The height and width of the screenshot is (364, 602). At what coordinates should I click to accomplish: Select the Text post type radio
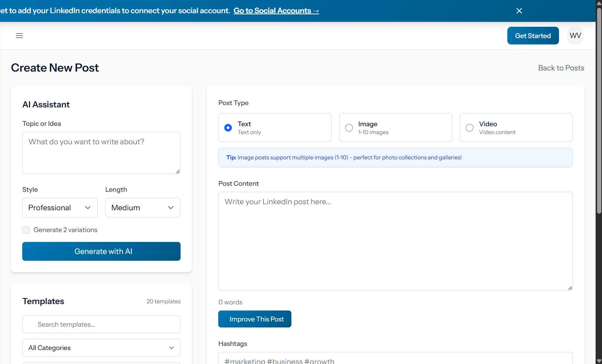click(228, 128)
